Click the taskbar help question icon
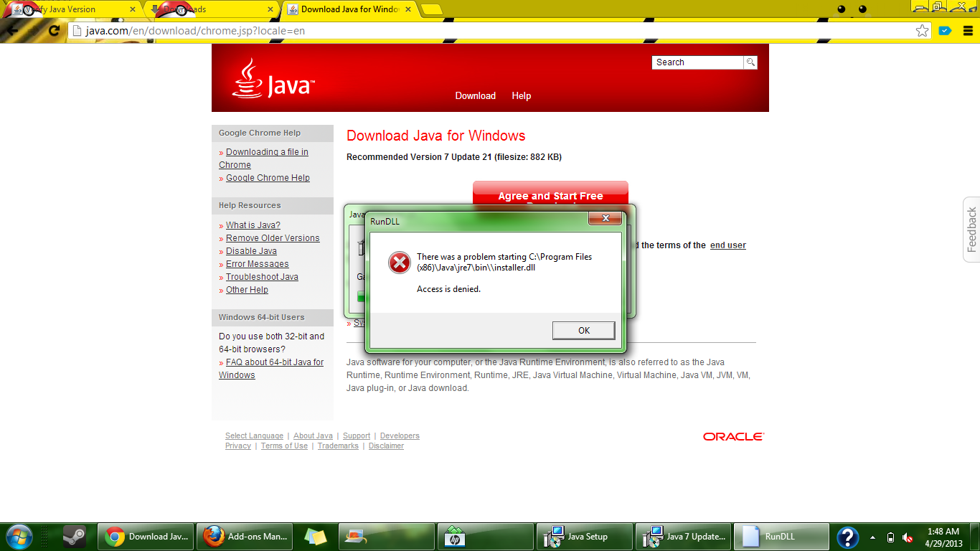980x551 pixels. pyautogui.click(x=848, y=537)
